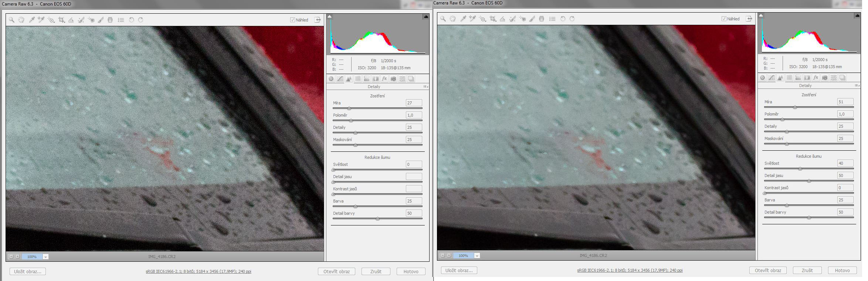Open the Effects fx tab in right window
The height and width of the screenshot is (281, 868).
coord(816,78)
